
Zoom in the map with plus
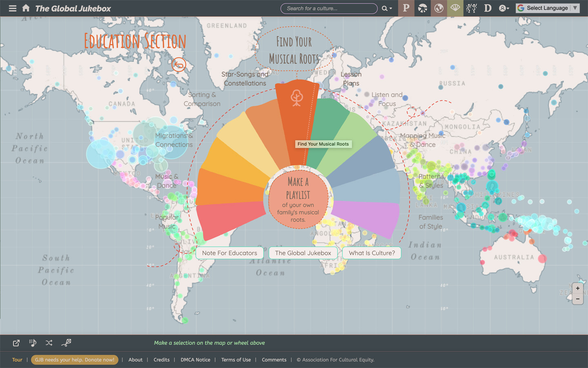click(x=578, y=288)
